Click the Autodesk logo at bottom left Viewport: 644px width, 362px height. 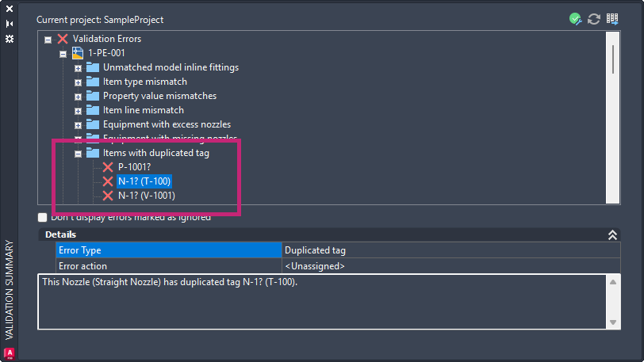[9, 353]
